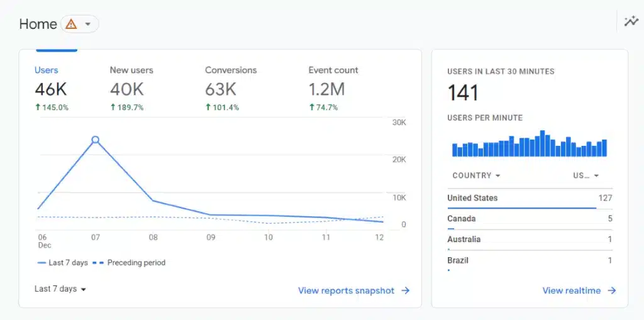Expand the Home status dropdown arrow
The width and height of the screenshot is (644, 320).
click(88, 25)
